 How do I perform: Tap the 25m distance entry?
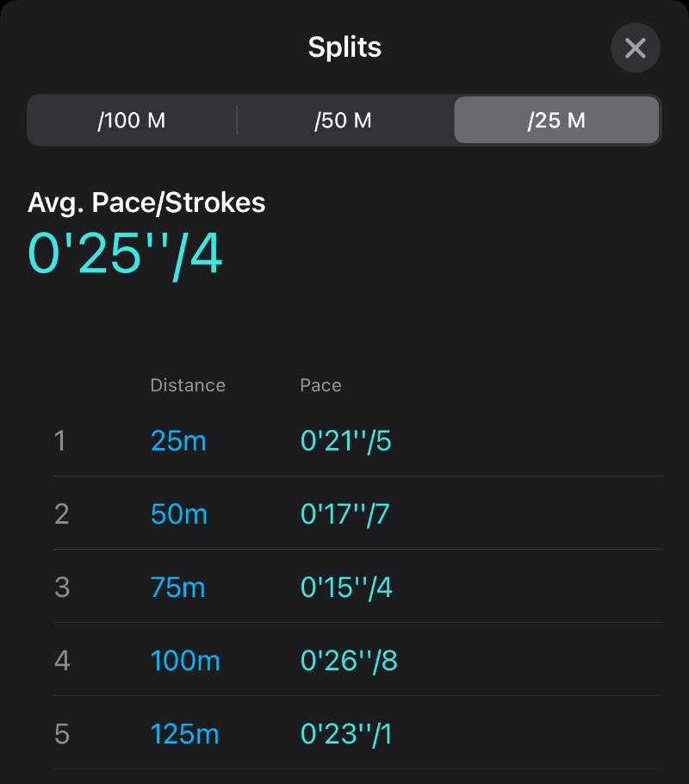[x=178, y=441]
